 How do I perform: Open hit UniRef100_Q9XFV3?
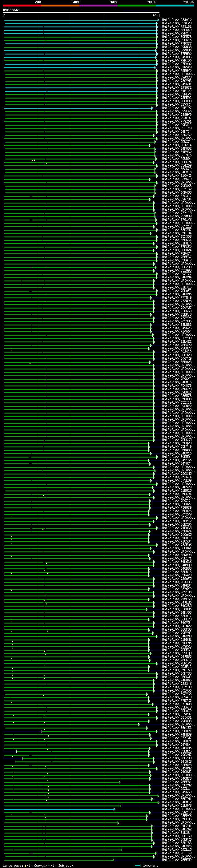pyautogui.click(x=177, y=23)
